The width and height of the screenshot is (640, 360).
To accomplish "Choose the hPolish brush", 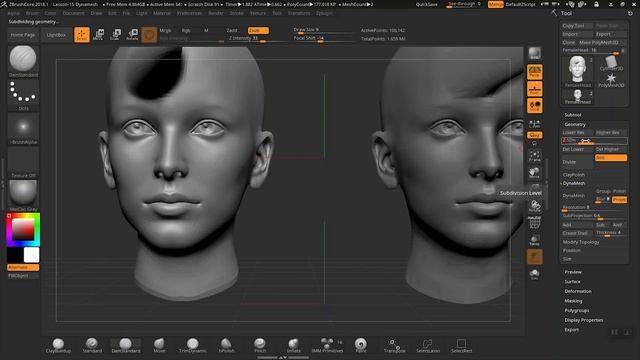I will coord(226,345).
